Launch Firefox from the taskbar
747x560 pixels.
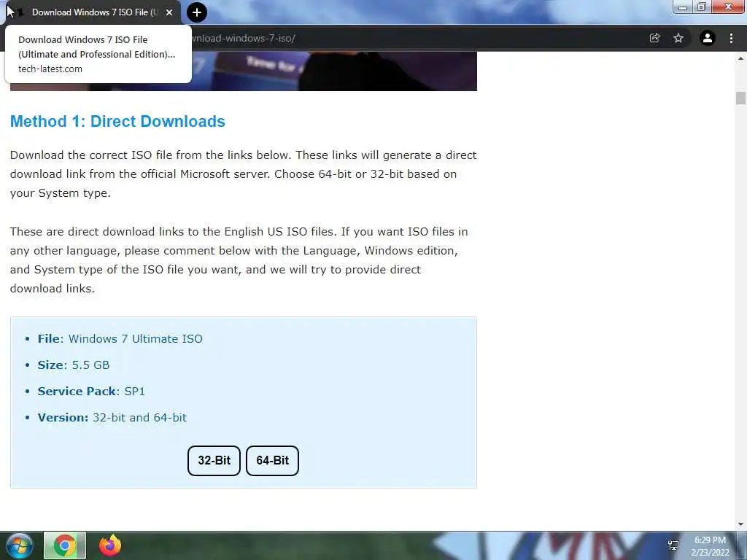pyautogui.click(x=110, y=545)
